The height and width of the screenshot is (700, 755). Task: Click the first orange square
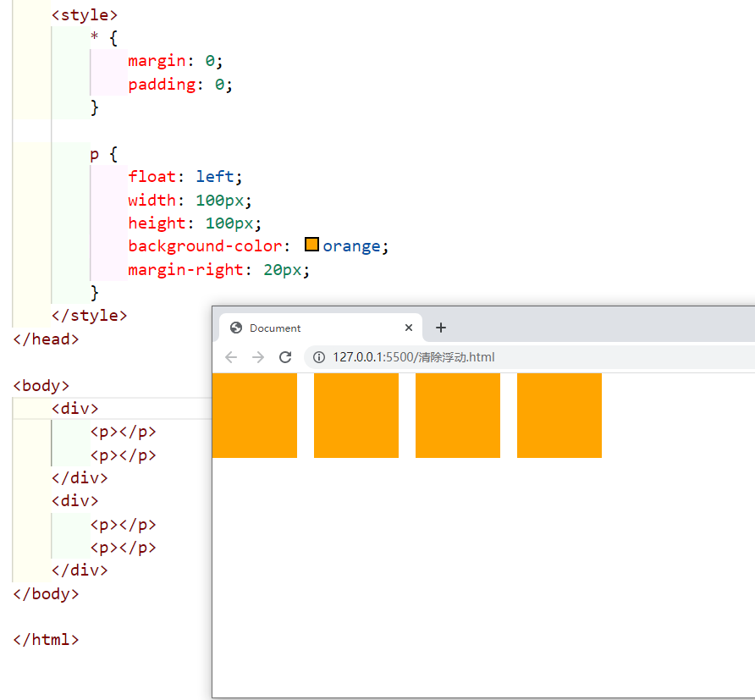click(x=254, y=415)
